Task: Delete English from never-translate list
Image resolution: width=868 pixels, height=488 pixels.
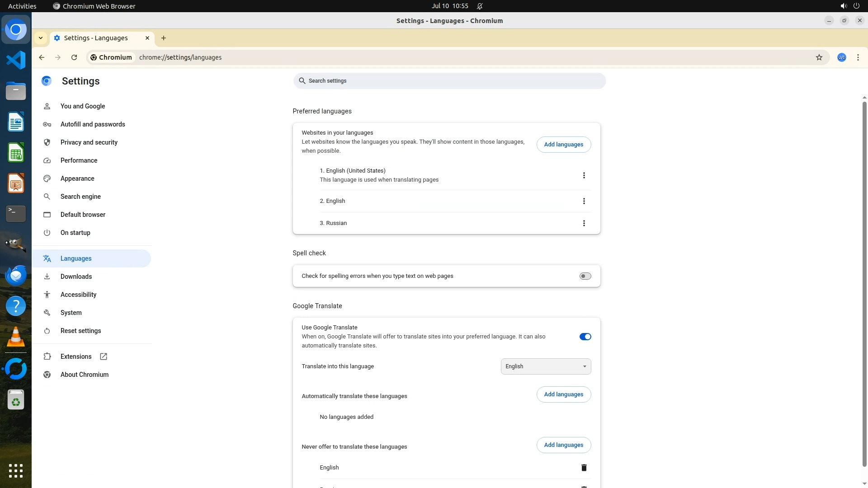Action: tap(584, 468)
